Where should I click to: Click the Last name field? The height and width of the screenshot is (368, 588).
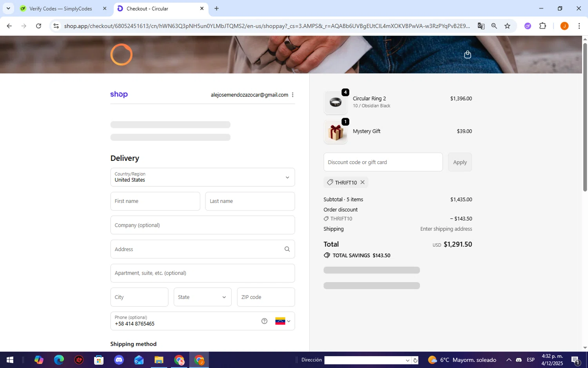[250, 201]
